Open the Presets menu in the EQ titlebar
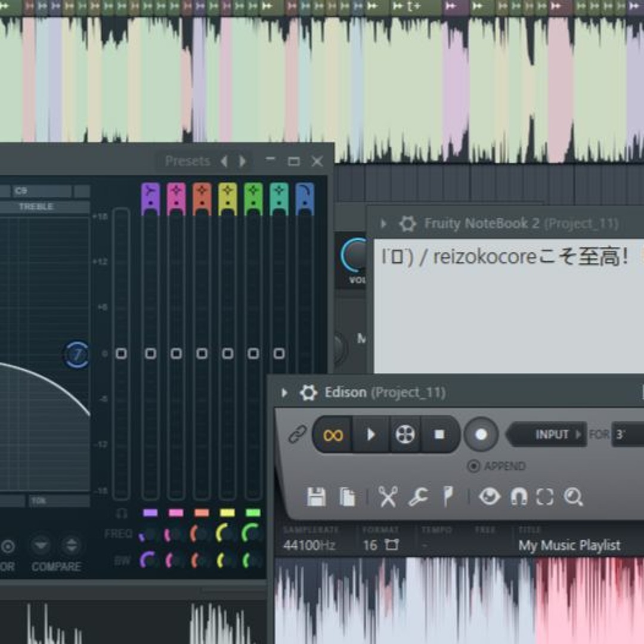Image resolution: width=644 pixels, height=644 pixels. (188, 161)
